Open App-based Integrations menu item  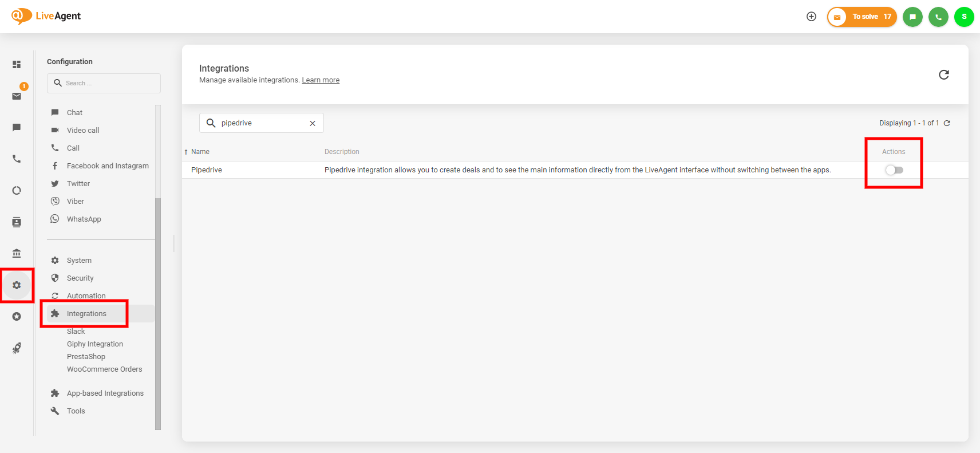105,393
